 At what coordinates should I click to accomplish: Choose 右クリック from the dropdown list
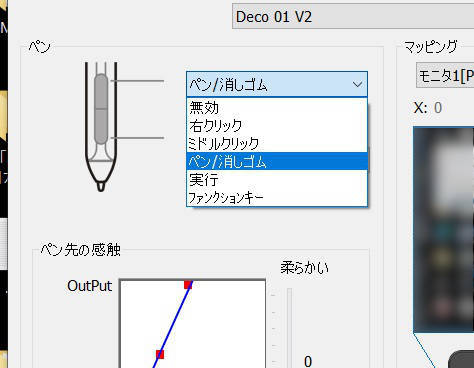coord(277,125)
